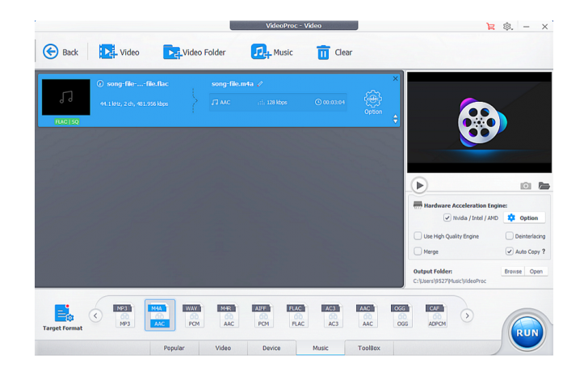Show previous formats with the left arrow
The height and width of the screenshot is (376, 588).
click(95, 315)
